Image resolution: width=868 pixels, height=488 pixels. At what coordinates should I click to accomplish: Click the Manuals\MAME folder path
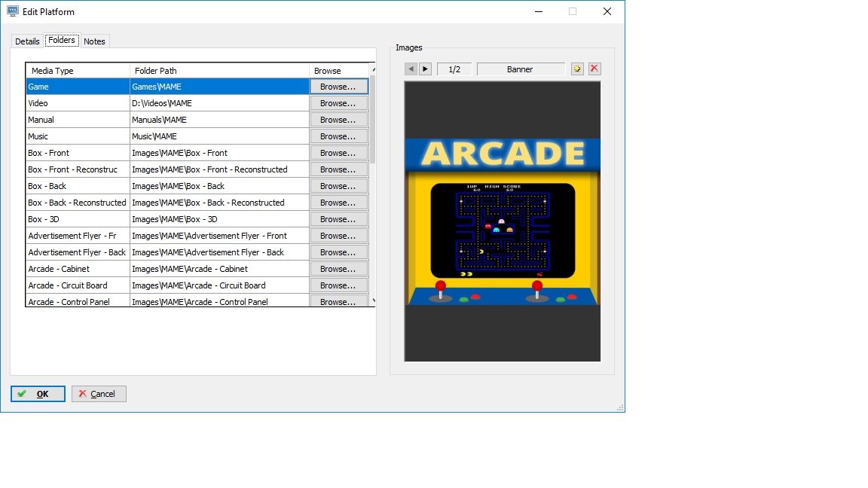(219, 120)
